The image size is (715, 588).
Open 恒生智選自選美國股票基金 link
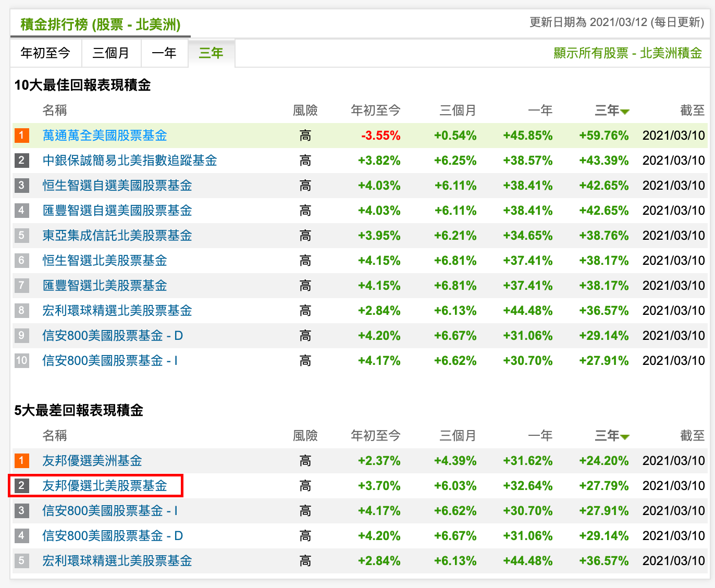coord(117,186)
